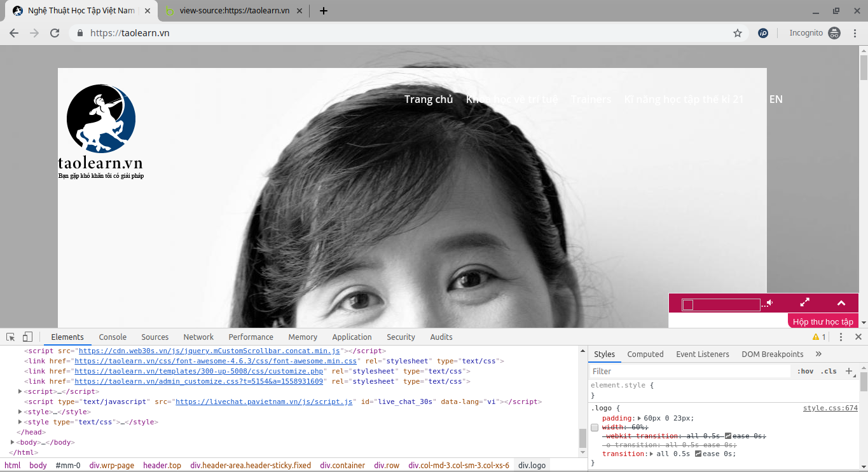
Task: Click the address bar showing https://taolearn.vn
Action: click(407, 33)
